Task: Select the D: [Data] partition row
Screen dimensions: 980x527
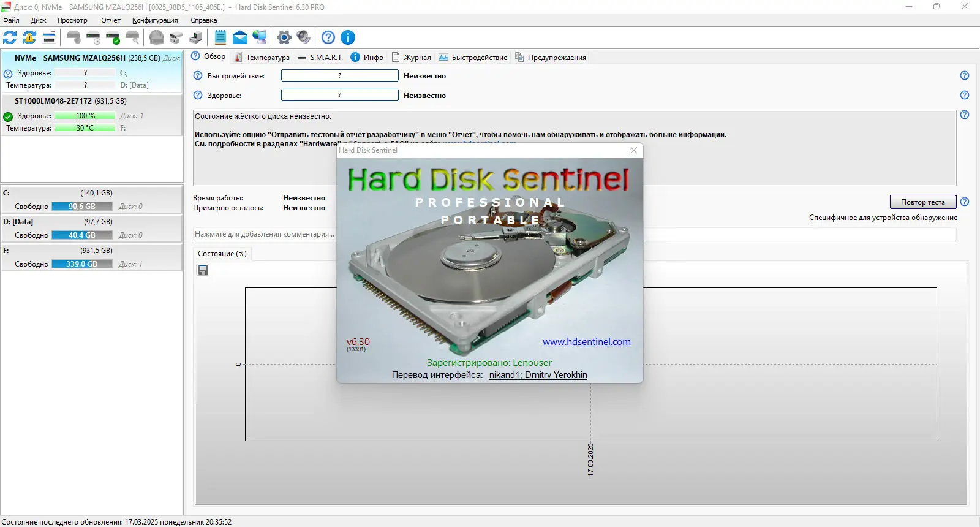Action: 92,229
